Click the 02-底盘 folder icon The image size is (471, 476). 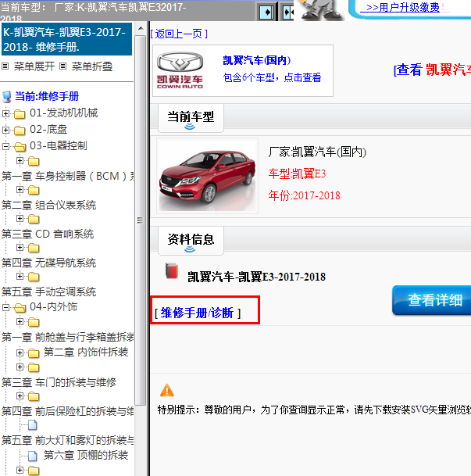point(20,131)
